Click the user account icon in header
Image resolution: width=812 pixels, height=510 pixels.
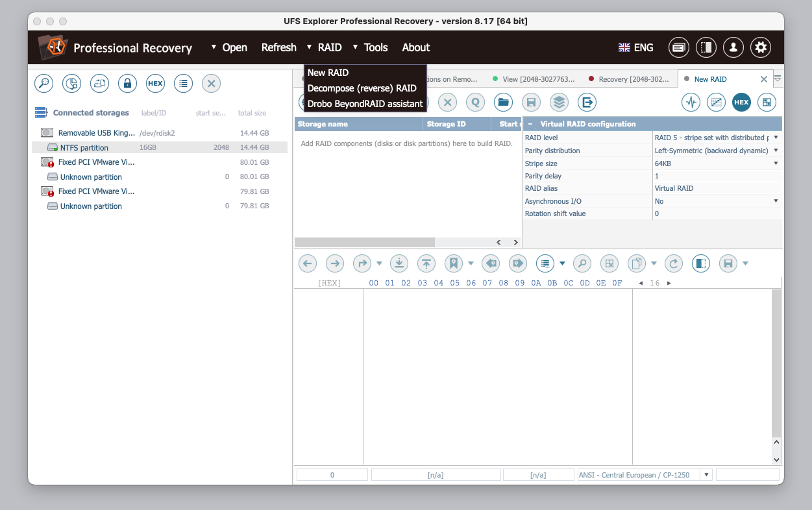(x=733, y=47)
